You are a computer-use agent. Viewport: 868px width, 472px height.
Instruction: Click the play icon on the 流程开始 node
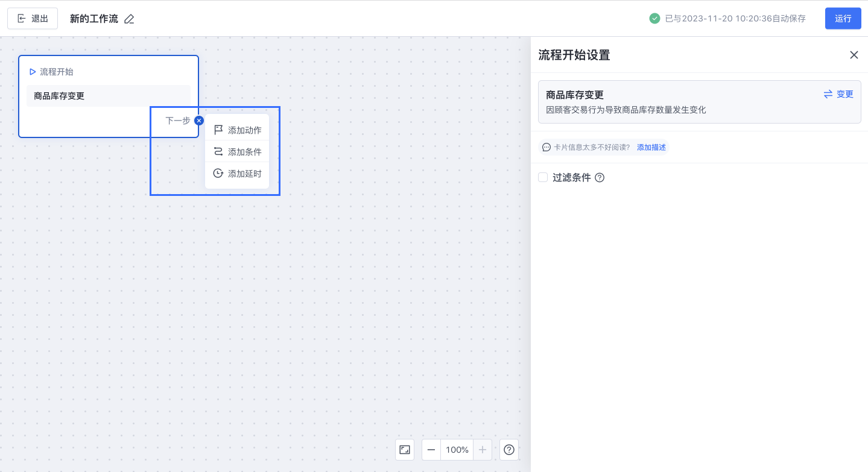[x=33, y=72]
